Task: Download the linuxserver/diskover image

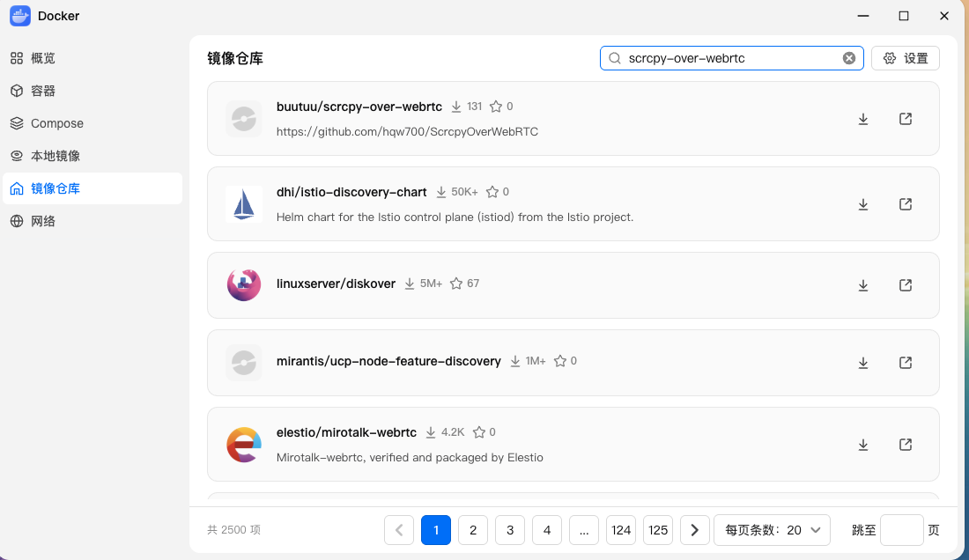Action: point(863,285)
